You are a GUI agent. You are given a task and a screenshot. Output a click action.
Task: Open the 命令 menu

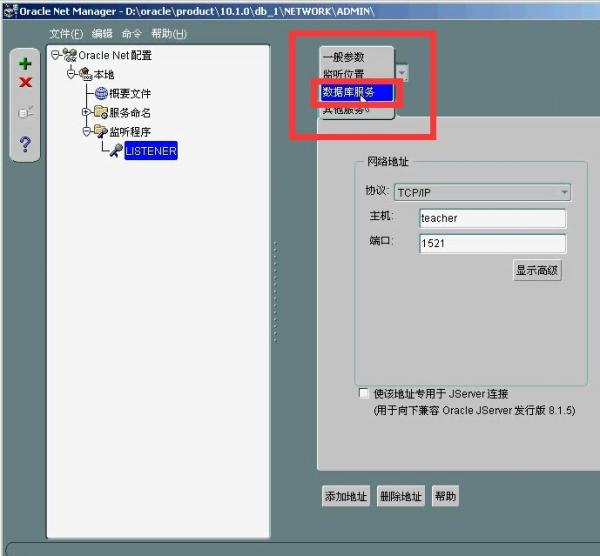(x=132, y=34)
